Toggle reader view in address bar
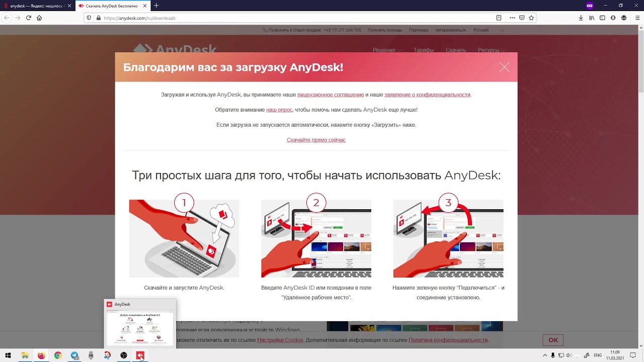Image resolution: width=644 pixels, height=362 pixels. point(499,18)
